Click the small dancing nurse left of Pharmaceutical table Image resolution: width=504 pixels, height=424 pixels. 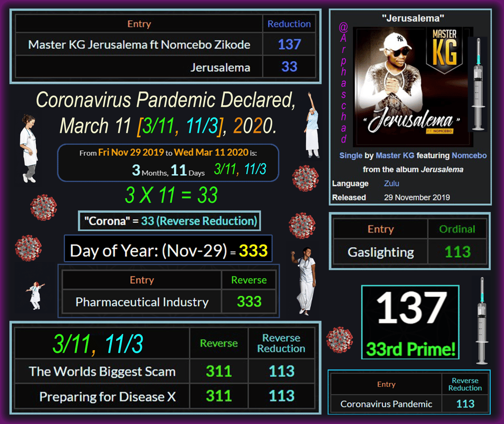(35, 296)
